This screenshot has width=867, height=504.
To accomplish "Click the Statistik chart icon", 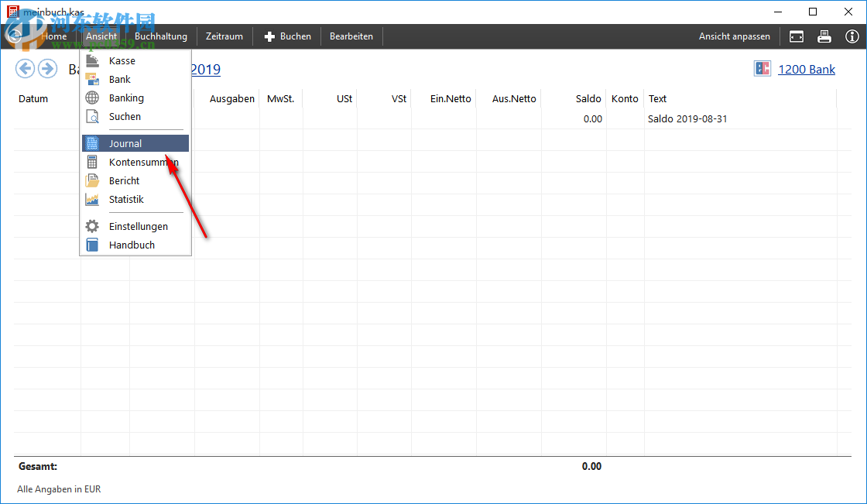I will point(92,199).
